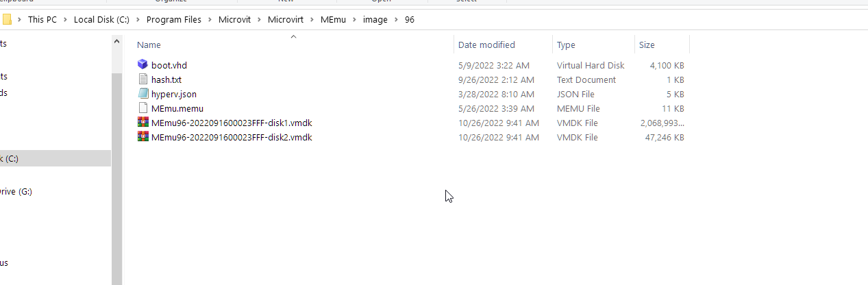Screen dimensions: 868x285
Task: Expand the chevron after Microvirt
Action: (312, 20)
